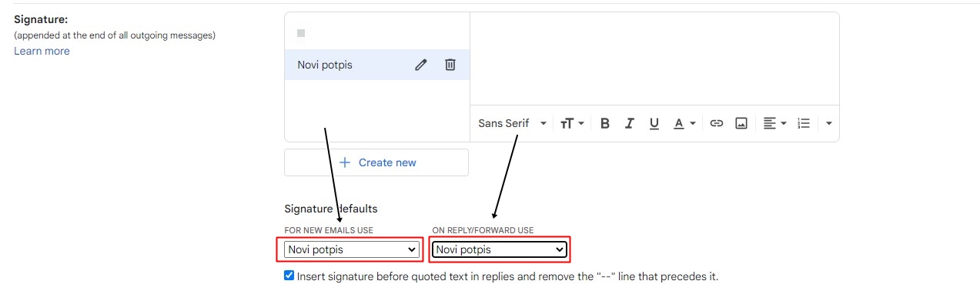Open the Sans Serif font dropdown

[512, 123]
